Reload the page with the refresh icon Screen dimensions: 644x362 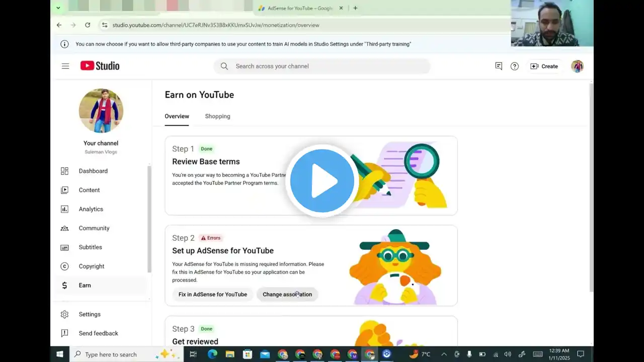pos(88,25)
